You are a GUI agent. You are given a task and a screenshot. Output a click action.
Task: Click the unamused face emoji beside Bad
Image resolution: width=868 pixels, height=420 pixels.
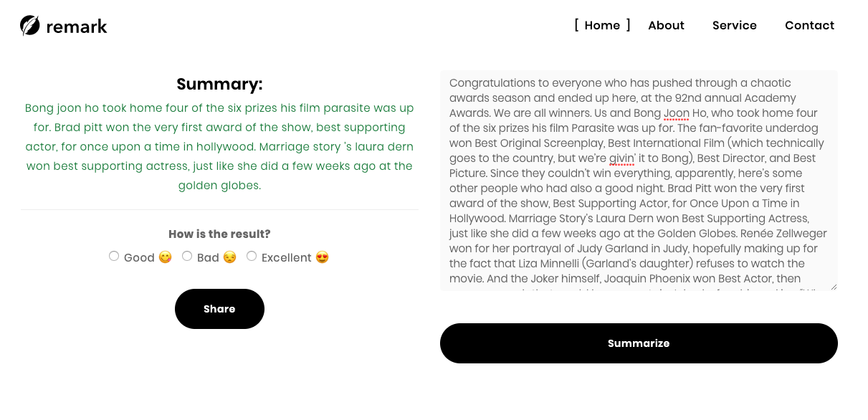point(229,257)
